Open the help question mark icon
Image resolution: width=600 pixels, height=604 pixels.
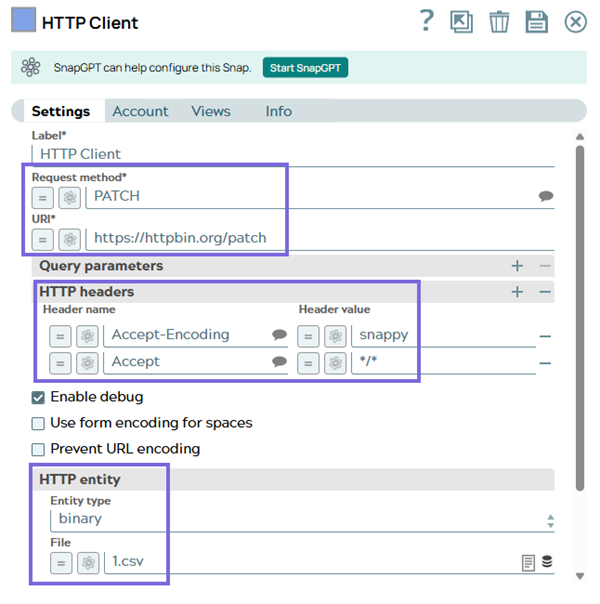(x=427, y=21)
